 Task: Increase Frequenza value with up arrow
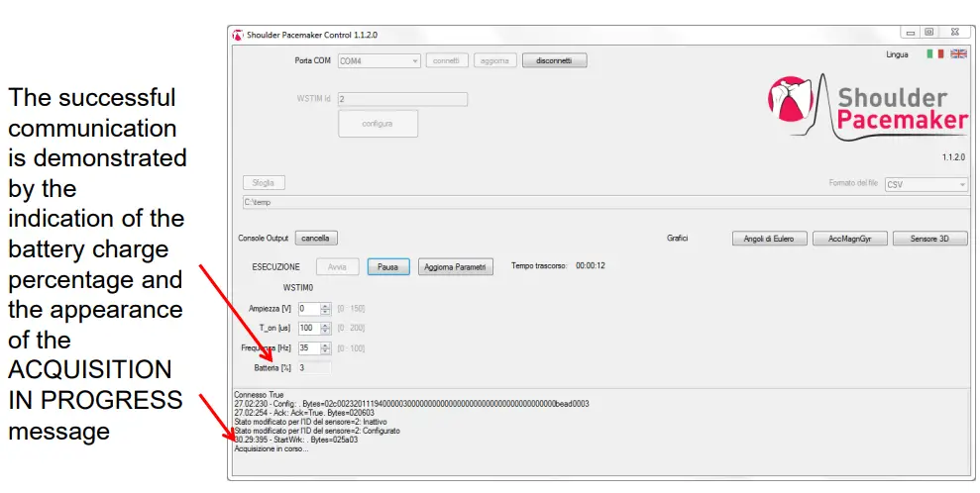tap(326, 345)
